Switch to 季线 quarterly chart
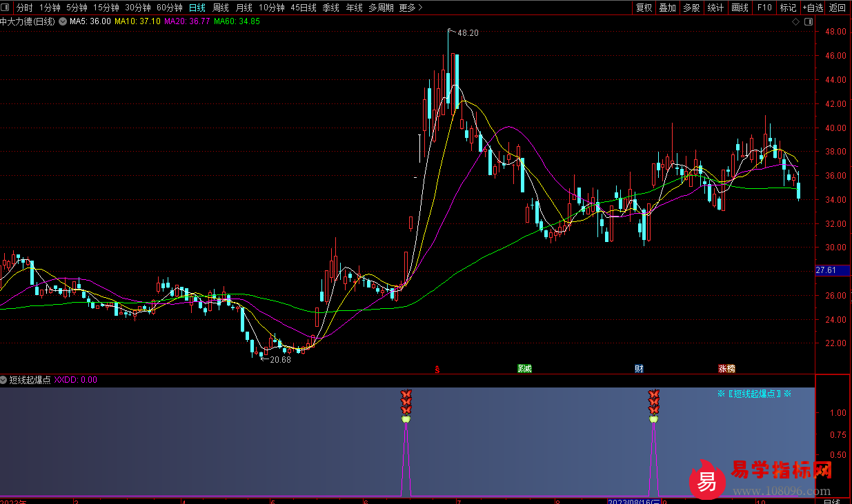This screenshot has width=852, height=504. [331, 8]
